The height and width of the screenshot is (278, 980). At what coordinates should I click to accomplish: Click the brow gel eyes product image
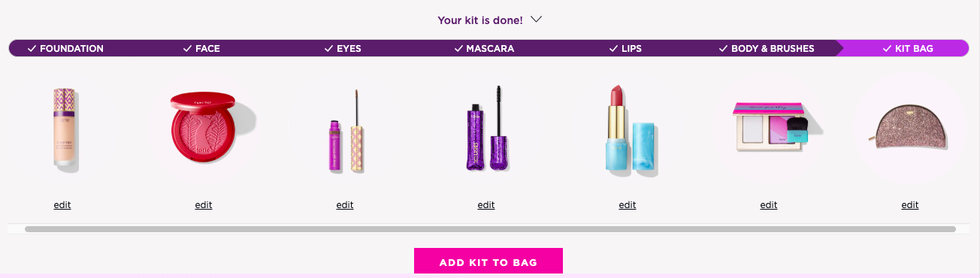point(346,129)
